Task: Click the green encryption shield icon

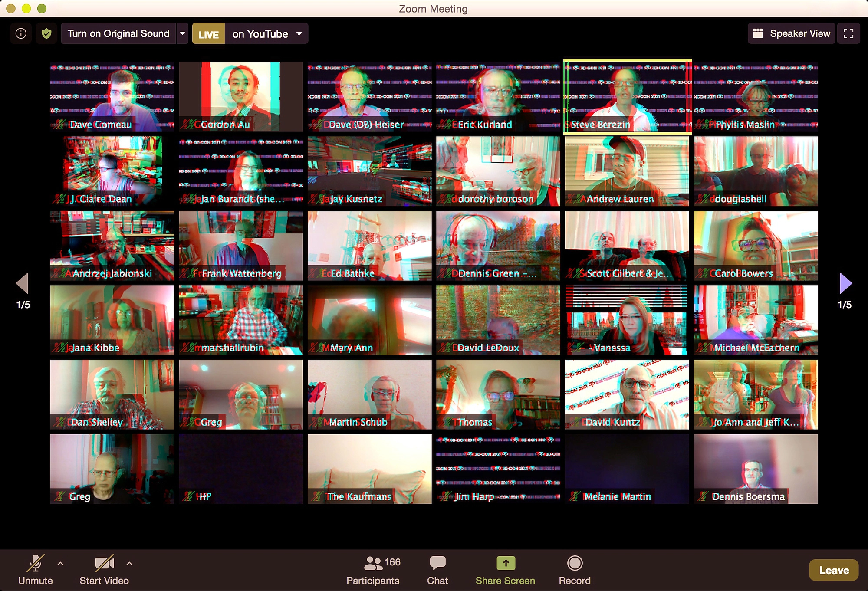Action: pos(46,33)
